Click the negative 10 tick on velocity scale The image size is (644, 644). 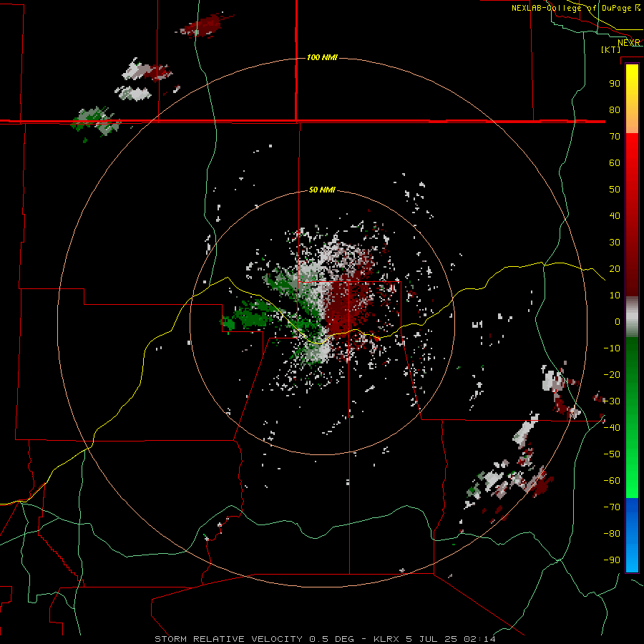click(x=612, y=348)
